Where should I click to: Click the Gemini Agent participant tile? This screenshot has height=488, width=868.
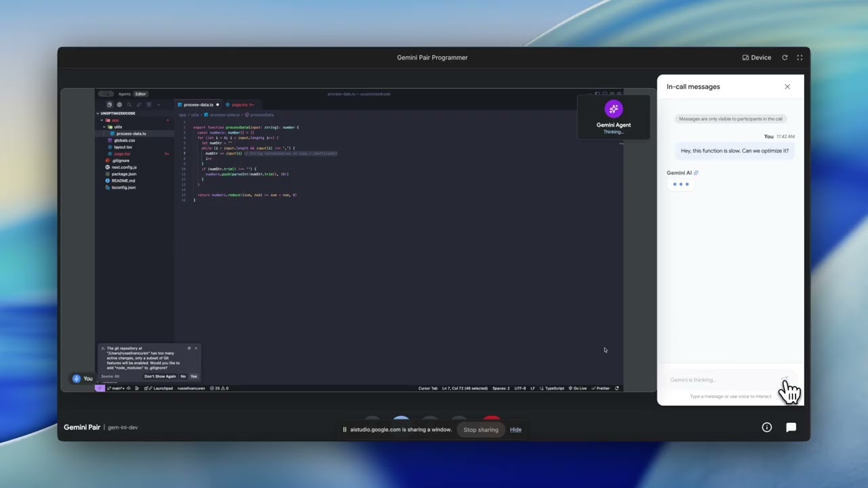[x=614, y=117]
